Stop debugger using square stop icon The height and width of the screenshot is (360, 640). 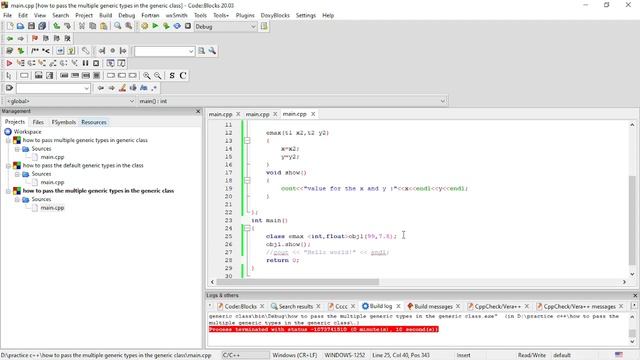pos(96,63)
